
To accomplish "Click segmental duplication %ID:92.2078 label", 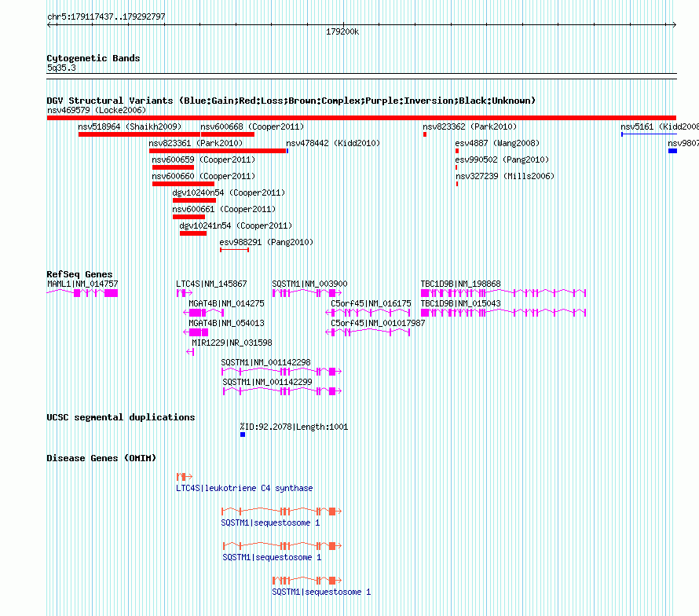I will tap(294, 427).
